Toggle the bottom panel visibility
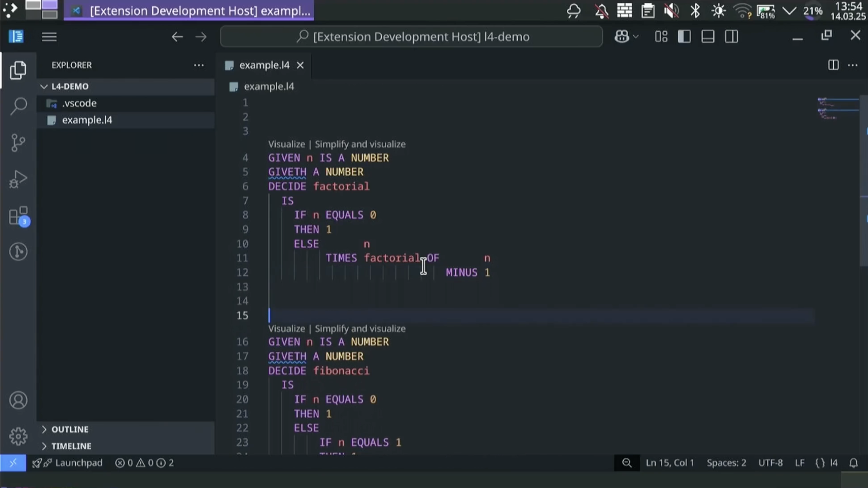This screenshot has width=868, height=488. (x=708, y=37)
